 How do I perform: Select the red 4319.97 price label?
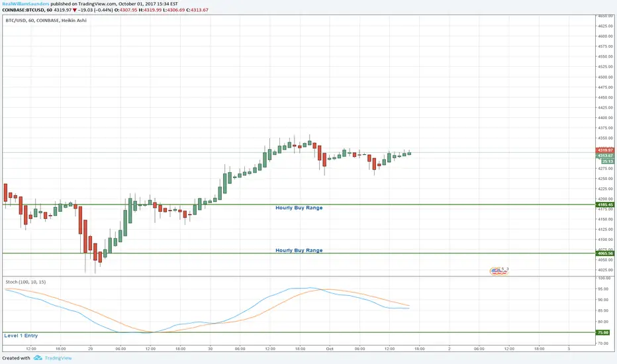(x=605, y=150)
